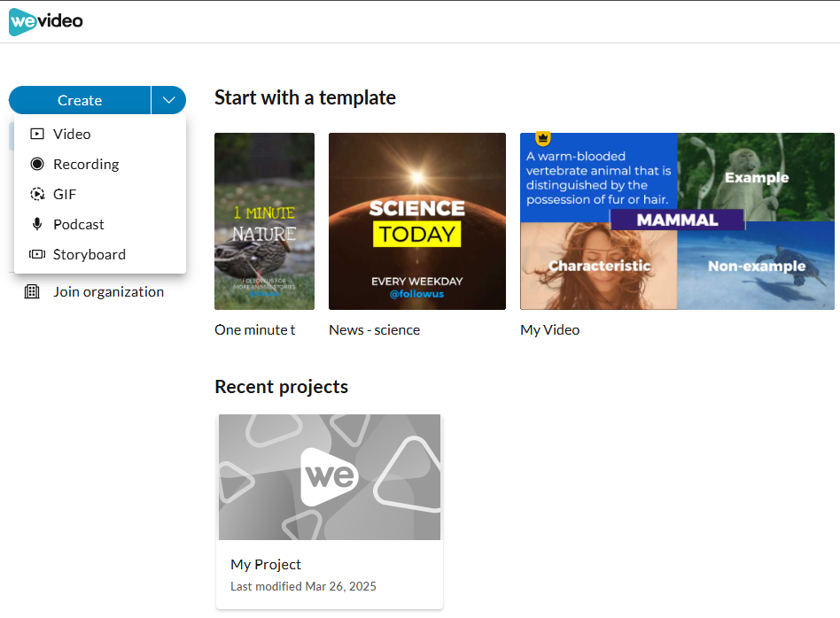Screen dimensions: 840x618
Task: Click the Podcast microphone icon
Action: click(35, 224)
